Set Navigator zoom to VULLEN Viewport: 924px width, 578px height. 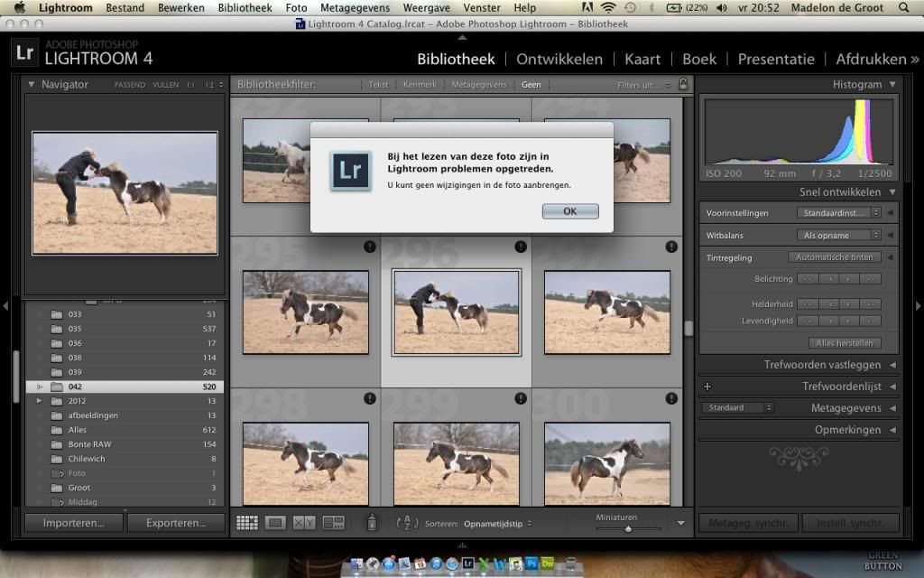tap(166, 85)
